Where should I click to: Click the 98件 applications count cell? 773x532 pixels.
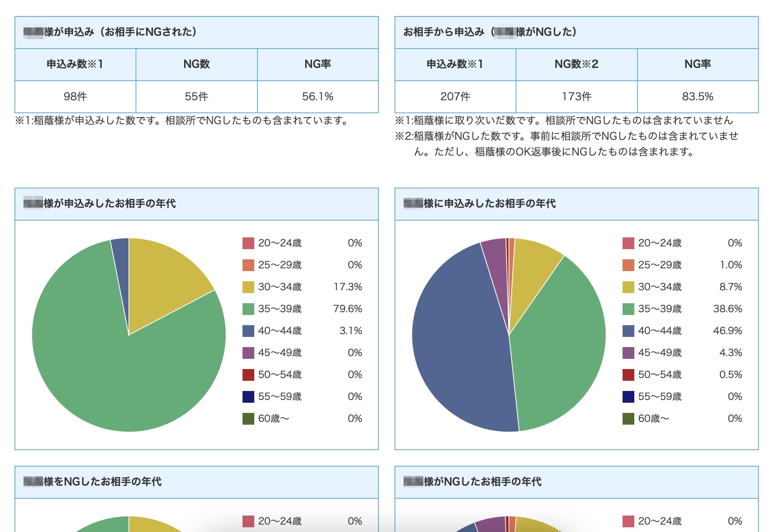[75, 97]
